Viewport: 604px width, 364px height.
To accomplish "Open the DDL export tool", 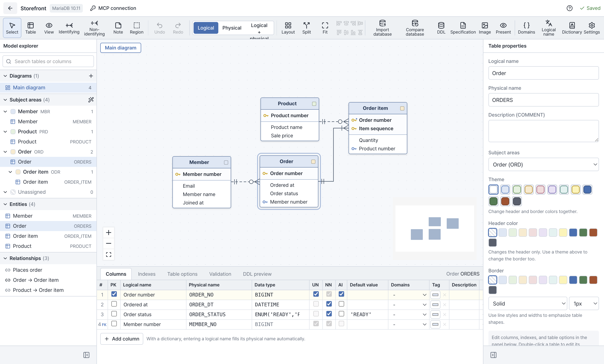I will [x=441, y=28].
